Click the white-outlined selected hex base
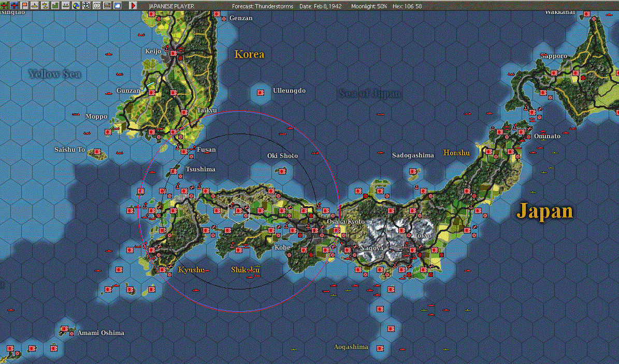Viewport: 619px width, 364px height. click(239, 211)
